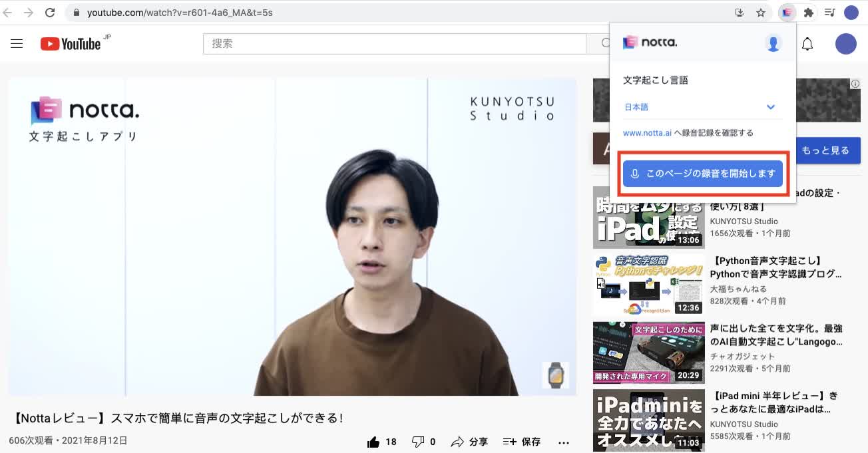Viewport: 868px width, 453px height.
Task: Go to the YouTube home logo
Action: [x=71, y=44]
